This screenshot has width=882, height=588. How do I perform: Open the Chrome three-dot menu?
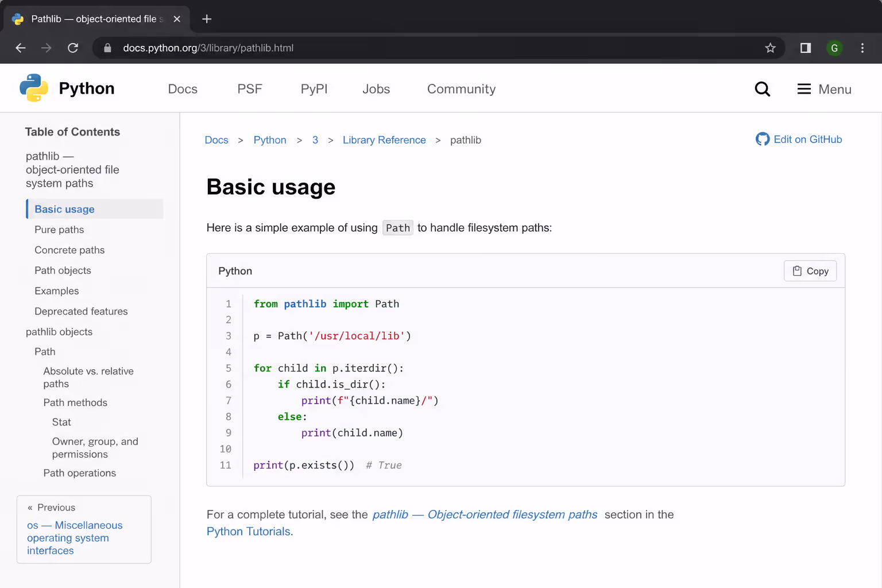[x=862, y=48]
